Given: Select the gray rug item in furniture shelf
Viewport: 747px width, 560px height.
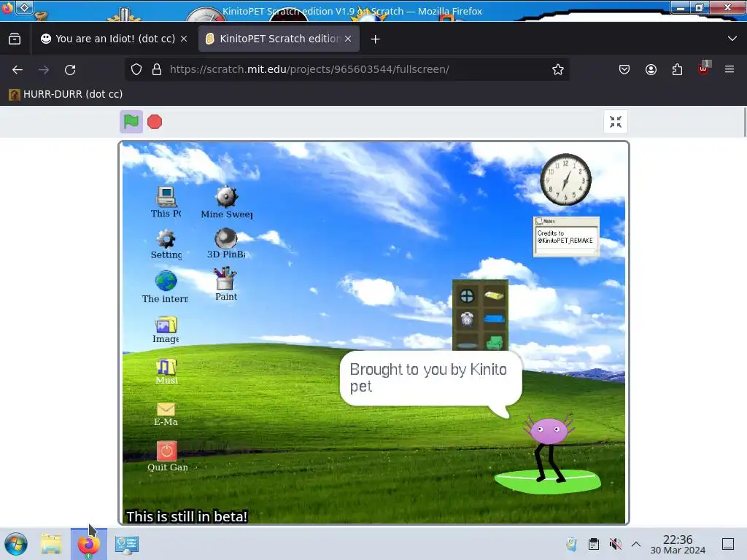Looking at the screenshot, I should pos(467,346).
